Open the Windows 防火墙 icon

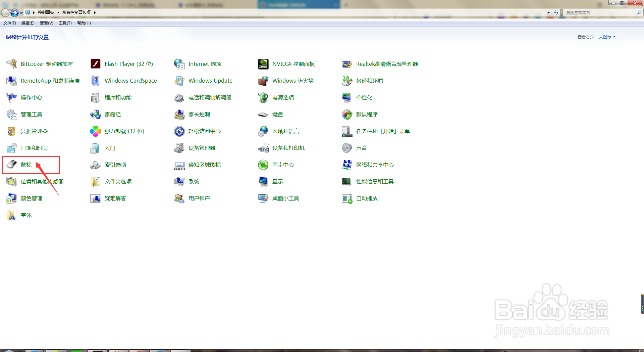[x=263, y=81]
